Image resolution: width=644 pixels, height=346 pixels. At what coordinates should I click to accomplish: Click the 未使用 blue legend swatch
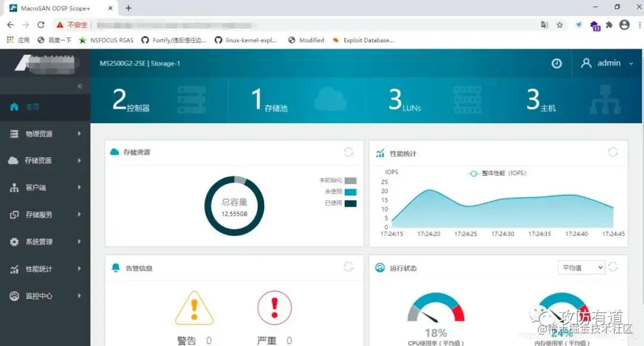[x=351, y=192]
